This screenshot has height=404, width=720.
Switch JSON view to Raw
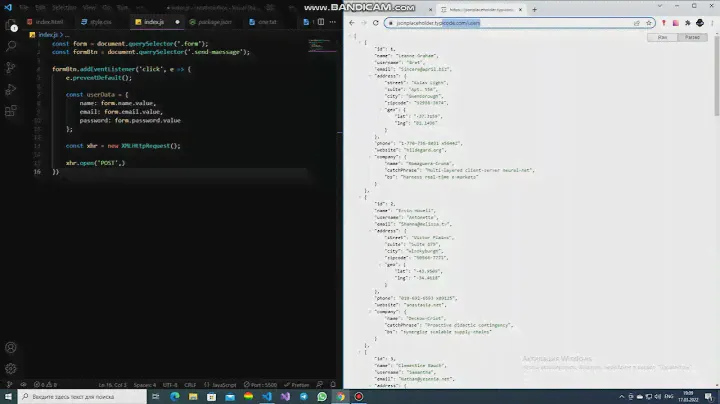click(665, 37)
